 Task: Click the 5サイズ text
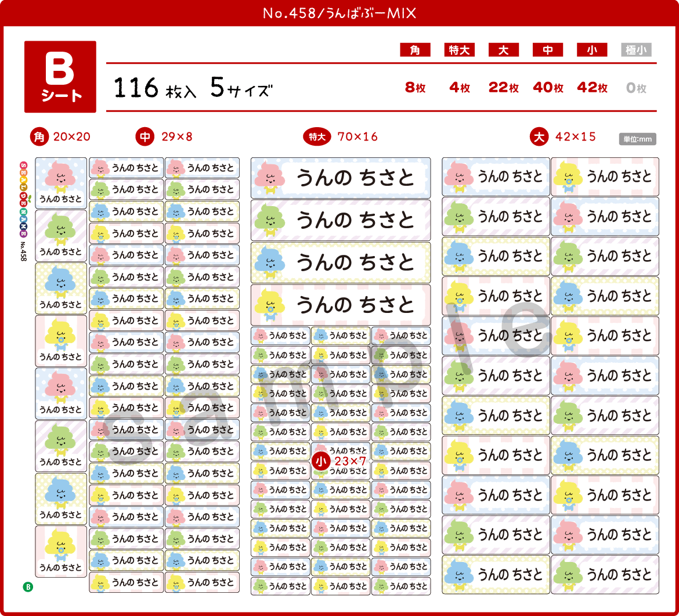[x=241, y=88]
